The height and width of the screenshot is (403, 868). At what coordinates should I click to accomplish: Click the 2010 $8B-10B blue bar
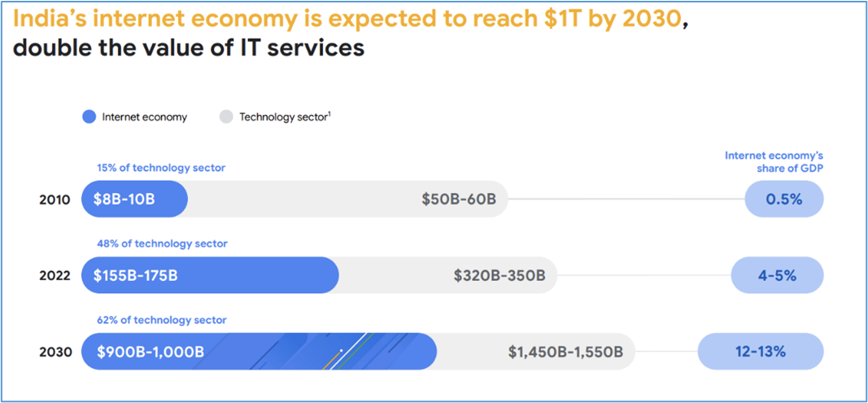134,199
